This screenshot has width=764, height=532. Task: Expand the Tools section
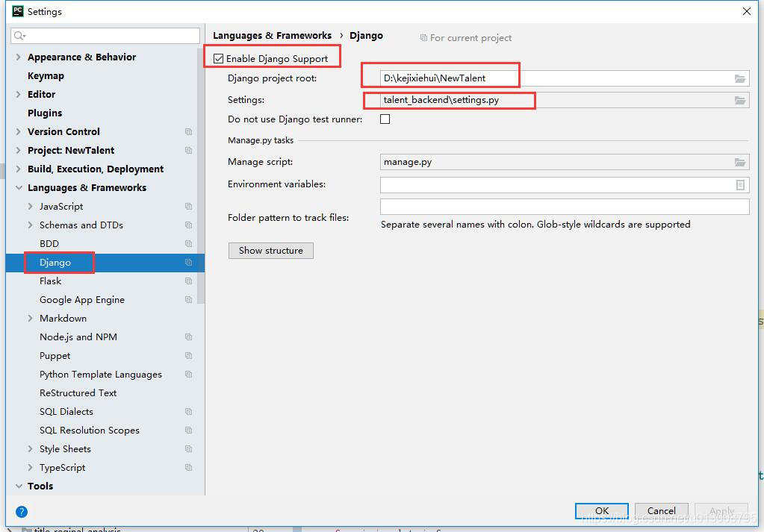coord(17,486)
